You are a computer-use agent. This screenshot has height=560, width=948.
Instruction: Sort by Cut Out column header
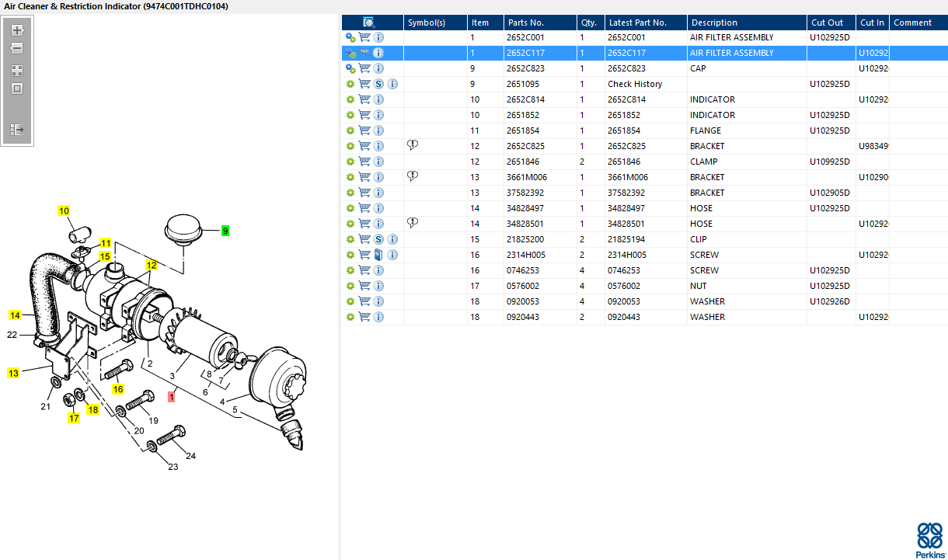click(x=831, y=23)
